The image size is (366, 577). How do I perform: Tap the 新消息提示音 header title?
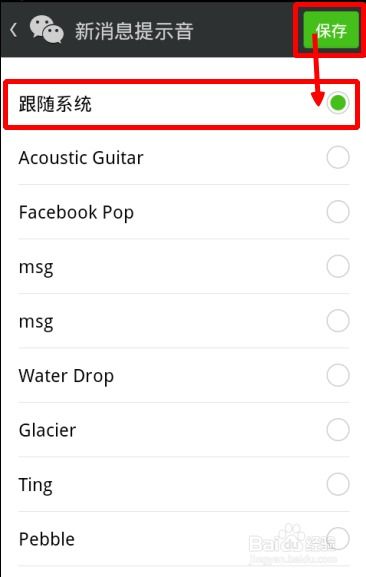pos(134,31)
